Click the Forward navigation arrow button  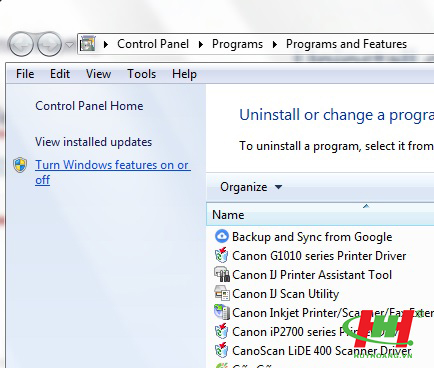click(49, 44)
